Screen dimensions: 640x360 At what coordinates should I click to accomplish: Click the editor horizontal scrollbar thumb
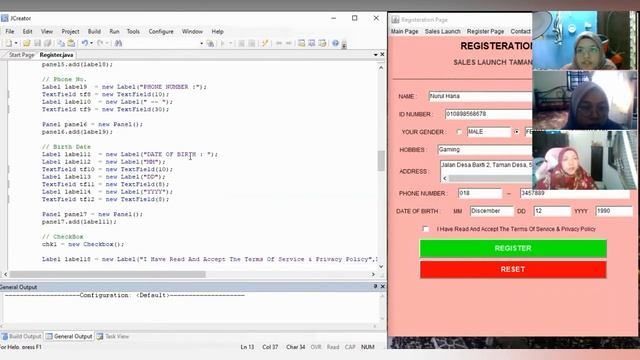108,275
